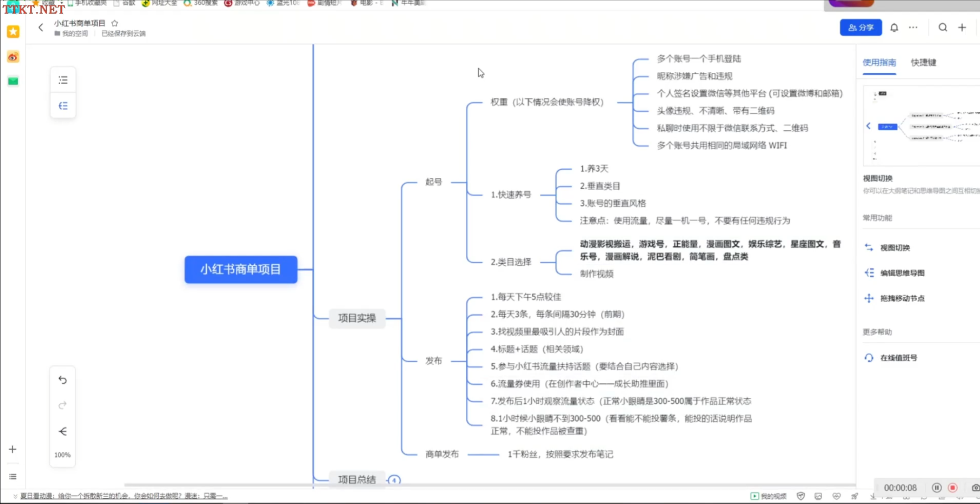Switch to mind map view icon

click(63, 106)
